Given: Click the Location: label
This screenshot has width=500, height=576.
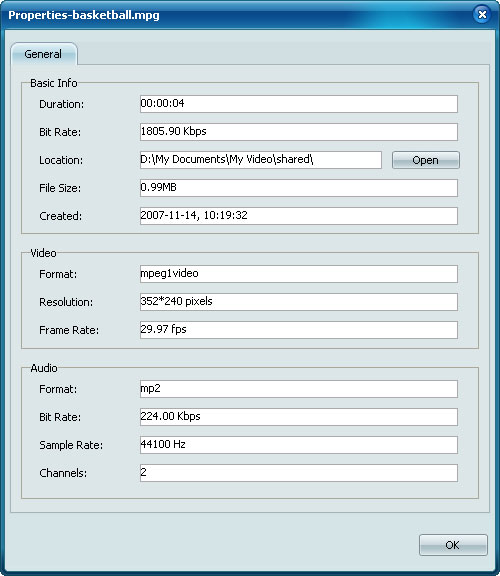Looking at the screenshot, I should [x=61, y=161].
